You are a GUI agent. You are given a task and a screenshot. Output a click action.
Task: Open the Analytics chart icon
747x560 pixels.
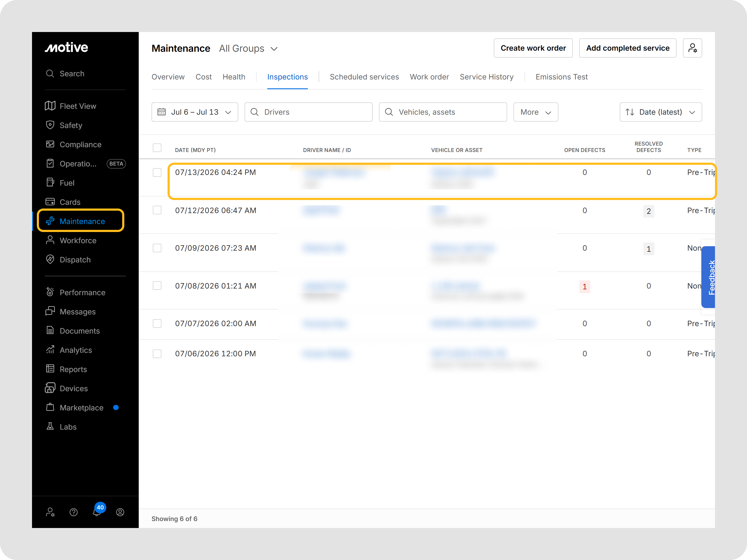tap(50, 350)
